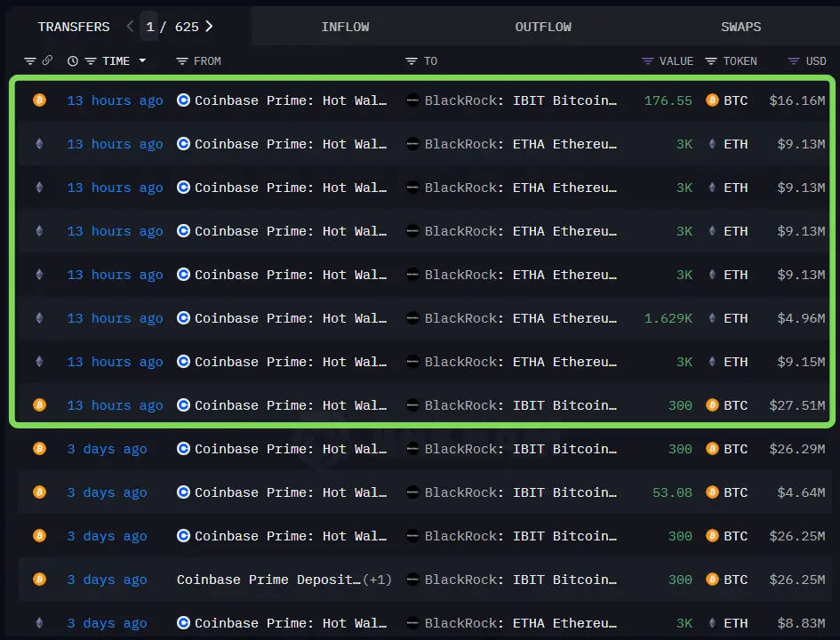Open the FROM column filter
Image resolution: width=840 pixels, height=640 pixels.
182,61
